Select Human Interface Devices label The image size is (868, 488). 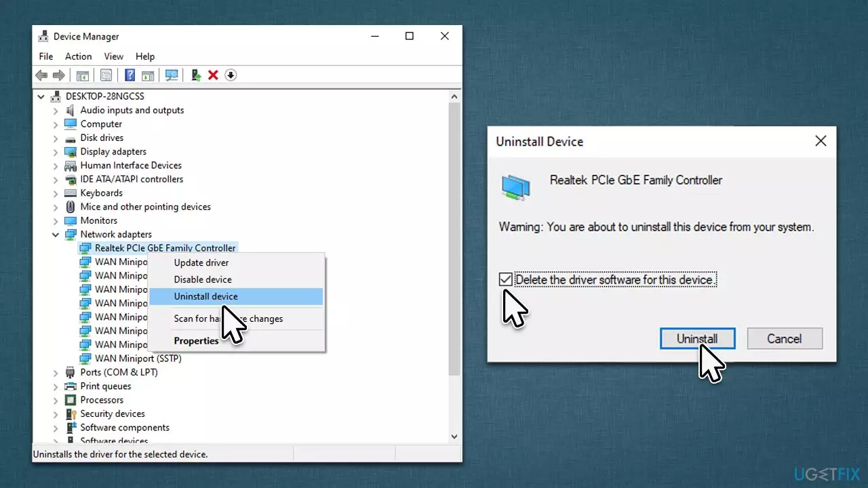(131, 165)
